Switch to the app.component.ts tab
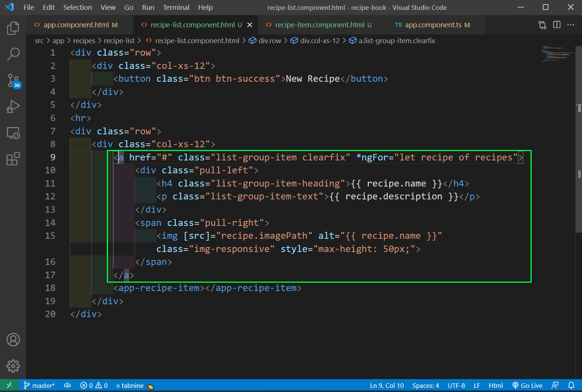Image resolution: width=582 pixels, height=392 pixels. 436,25
